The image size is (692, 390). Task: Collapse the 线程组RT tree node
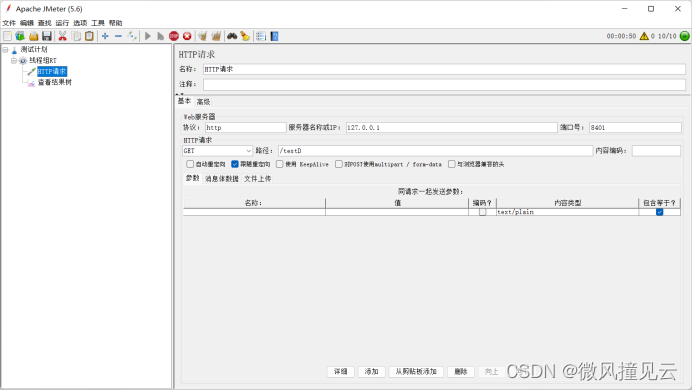point(14,60)
